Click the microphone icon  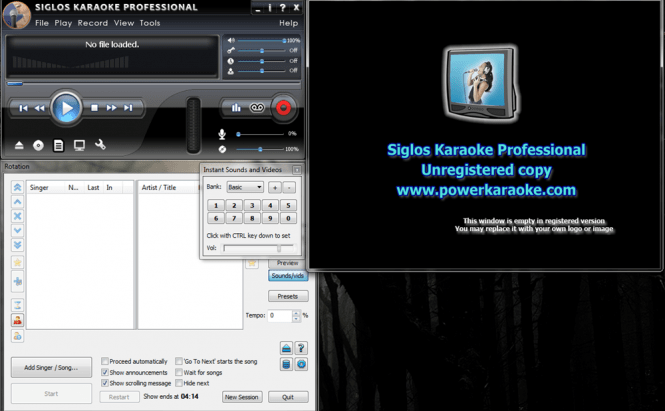(x=222, y=134)
